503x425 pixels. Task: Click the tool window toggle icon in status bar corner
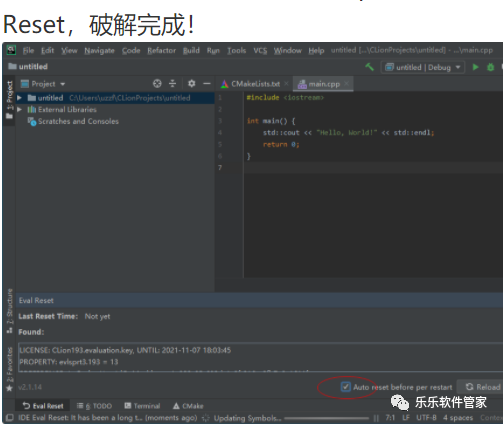[10, 417]
